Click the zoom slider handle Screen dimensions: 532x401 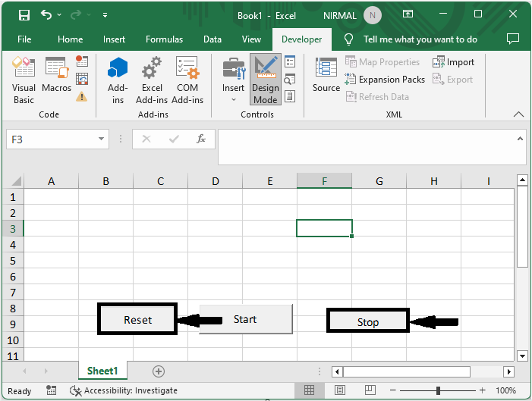[438, 390]
